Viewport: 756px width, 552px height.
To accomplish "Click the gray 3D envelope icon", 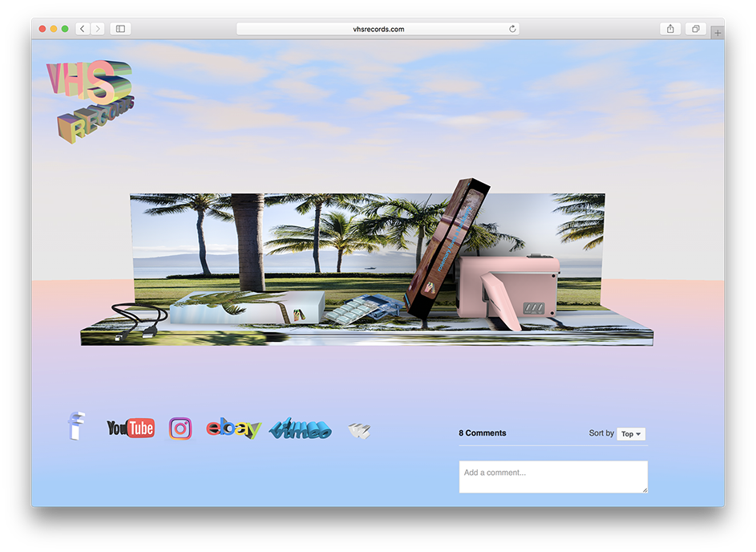I will click(359, 432).
